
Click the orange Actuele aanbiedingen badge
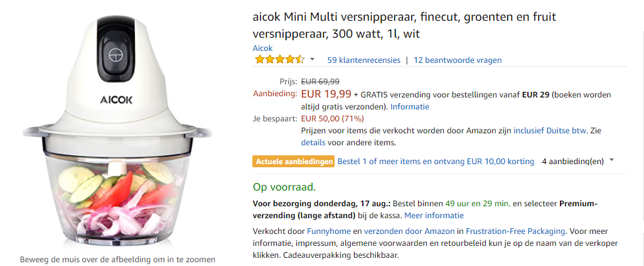click(293, 162)
